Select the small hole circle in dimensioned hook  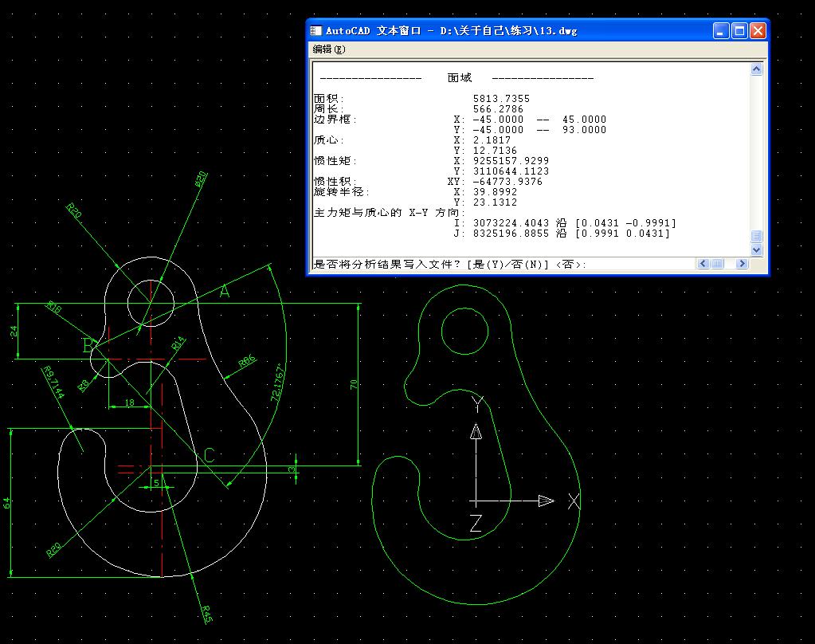(151, 304)
